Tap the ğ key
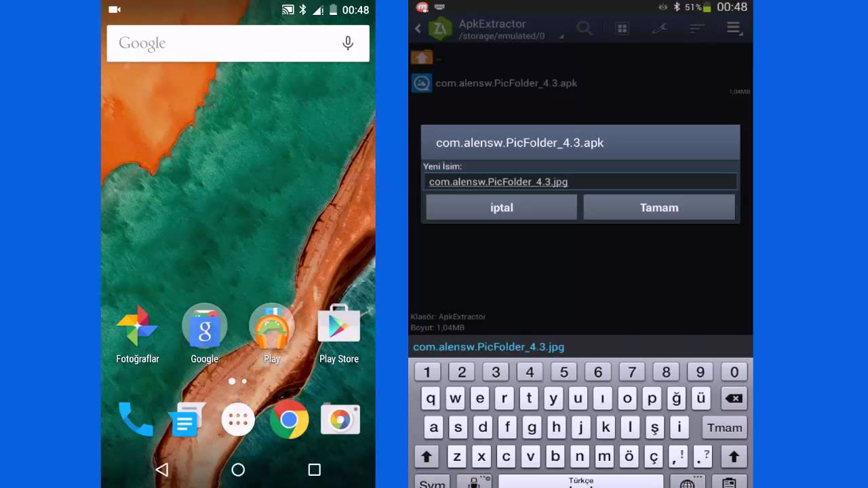868x488 pixels. tap(676, 399)
